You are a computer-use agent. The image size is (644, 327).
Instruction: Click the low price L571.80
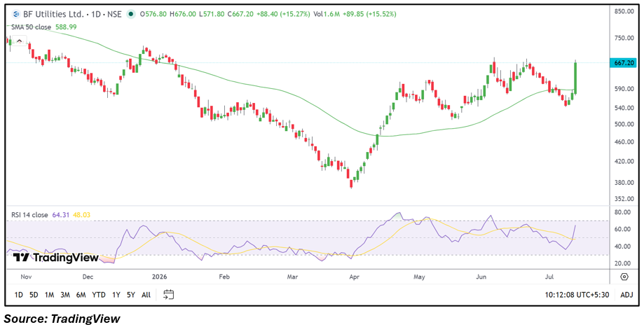click(x=211, y=15)
